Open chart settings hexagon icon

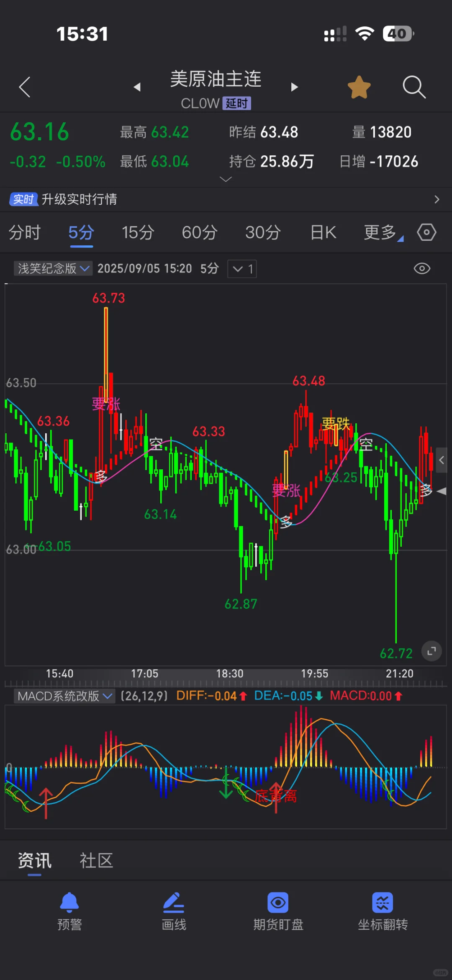pos(426,232)
